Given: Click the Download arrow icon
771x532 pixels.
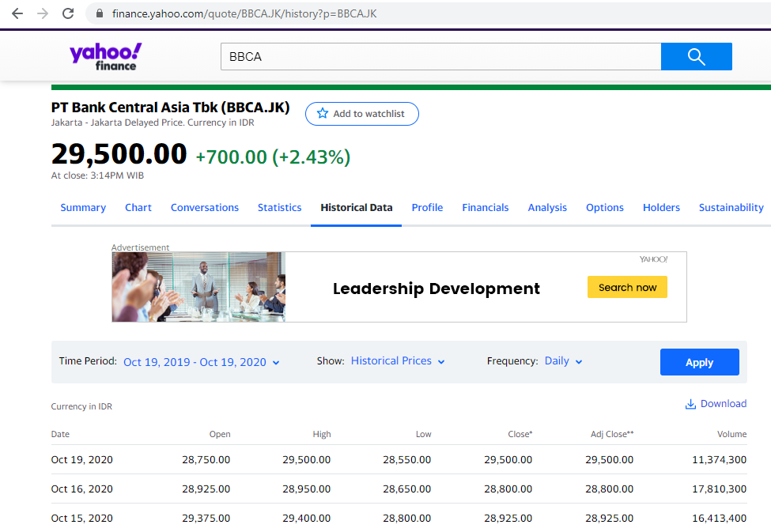Looking at the screenshot, I should click(x=690, y=404).
